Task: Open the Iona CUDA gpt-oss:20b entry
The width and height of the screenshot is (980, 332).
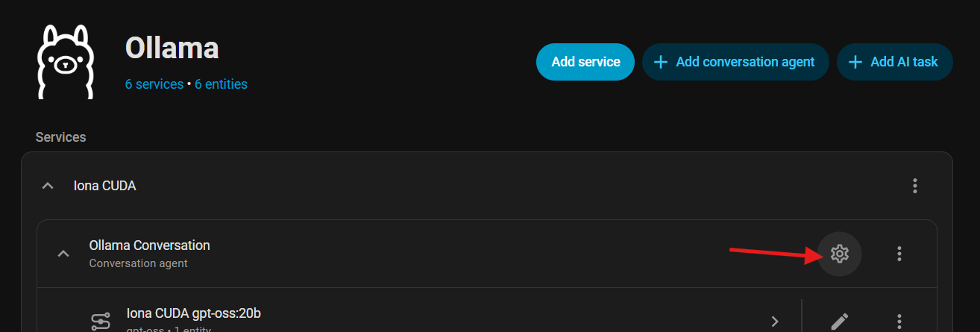Action: 194,314
